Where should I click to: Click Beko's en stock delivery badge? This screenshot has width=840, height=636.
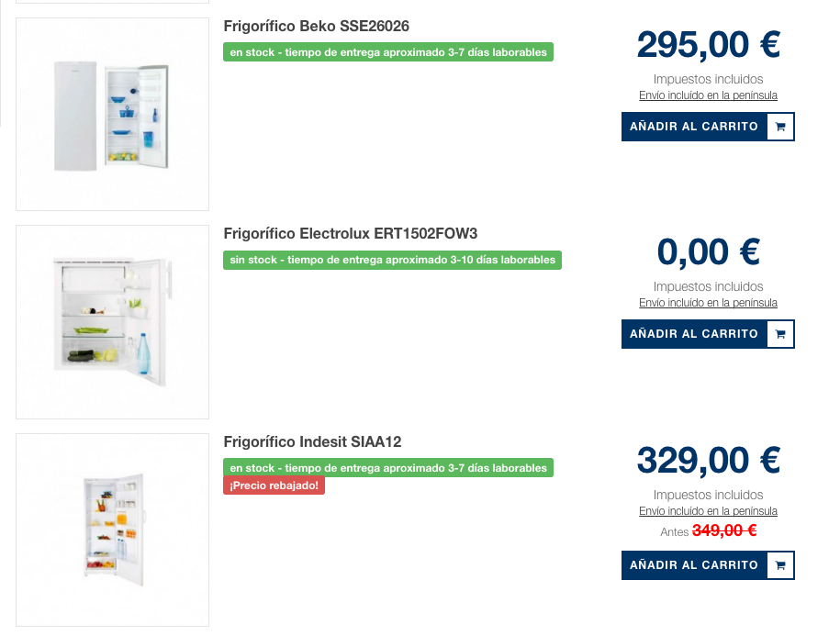(x=388, y=52)
